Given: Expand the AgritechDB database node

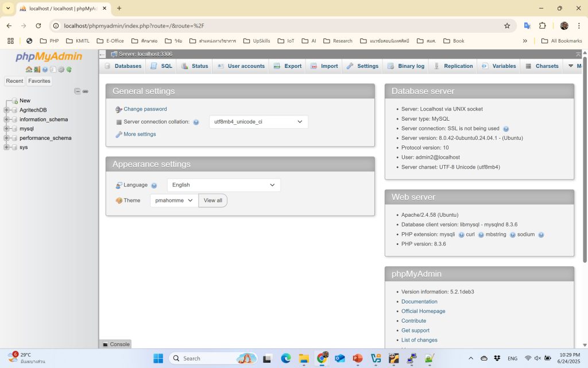Looking at the screenshot, I should (6, 110).
